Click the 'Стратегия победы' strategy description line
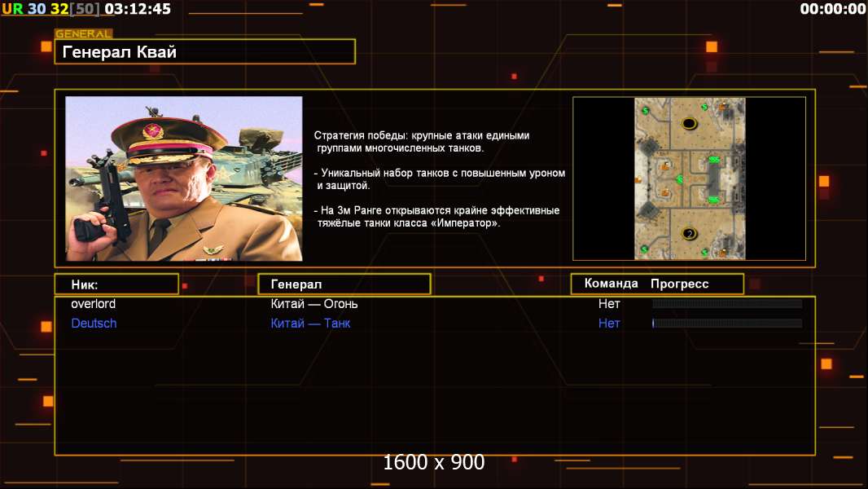This screenshot has height=489, width=868. (x=422, y=142)
